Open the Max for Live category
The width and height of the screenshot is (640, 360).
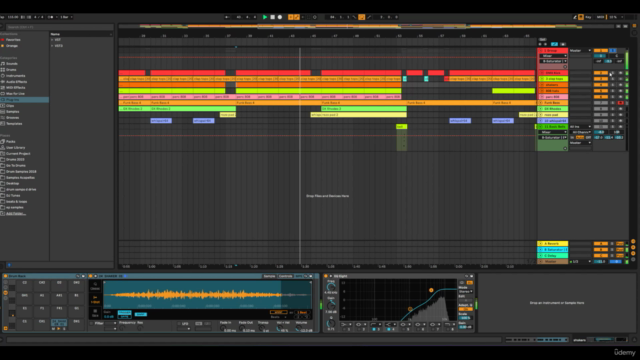click(16, 93)
